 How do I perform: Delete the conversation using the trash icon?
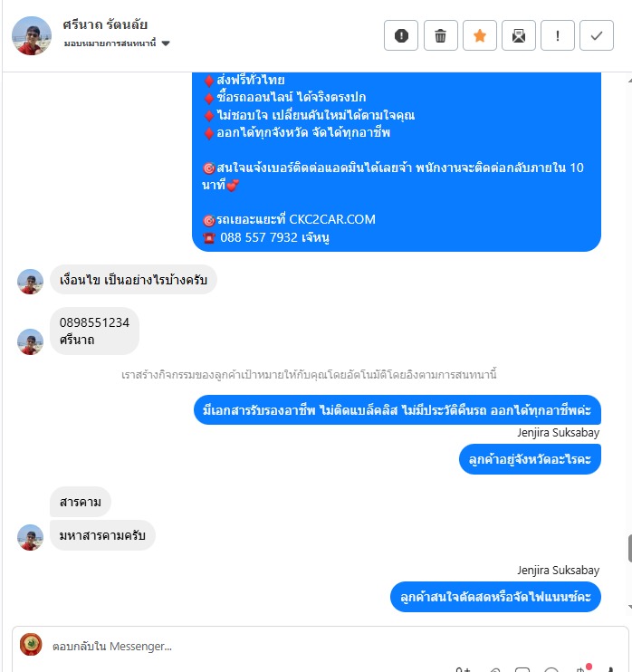click(x=440, y=35)
